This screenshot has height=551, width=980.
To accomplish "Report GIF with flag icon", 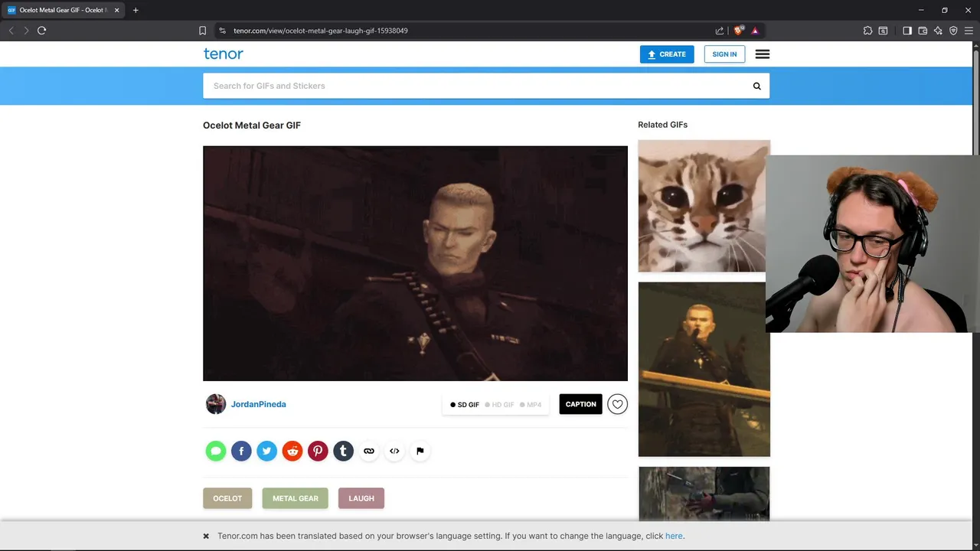I will (420, 451).
